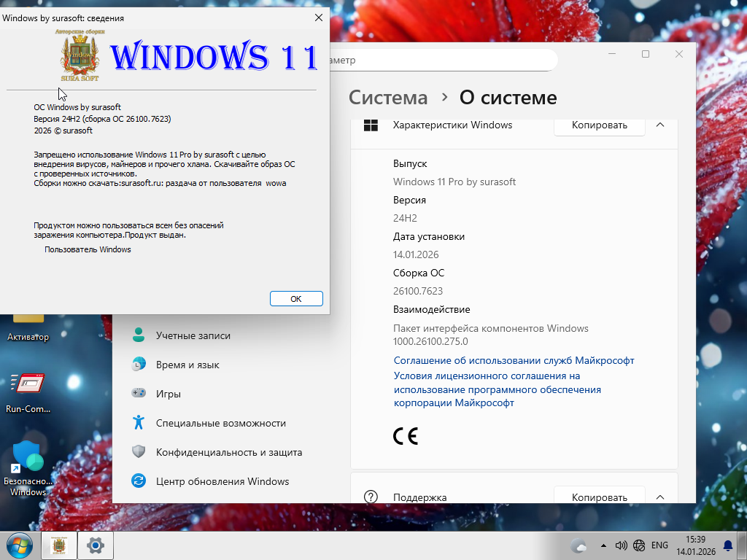Show hidden tray icons arrow
The width and height of the screenshot is (747, 560).
click(x=603, y=545)
